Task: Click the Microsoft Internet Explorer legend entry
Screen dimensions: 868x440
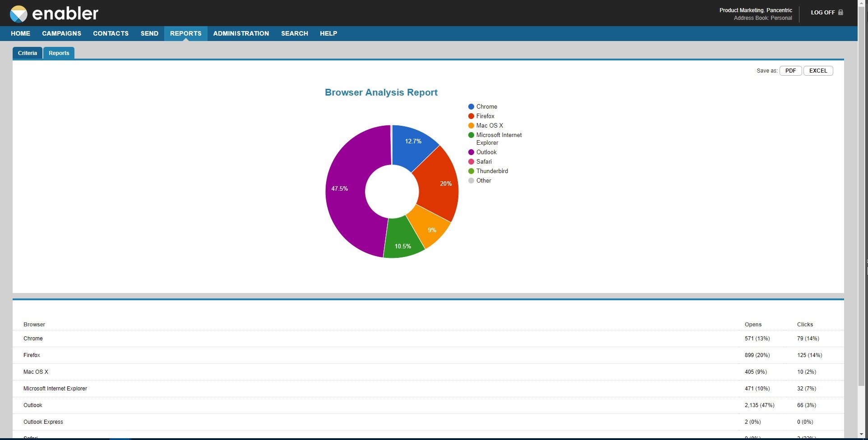Action: pyautogui.click(x=495, y=139)
